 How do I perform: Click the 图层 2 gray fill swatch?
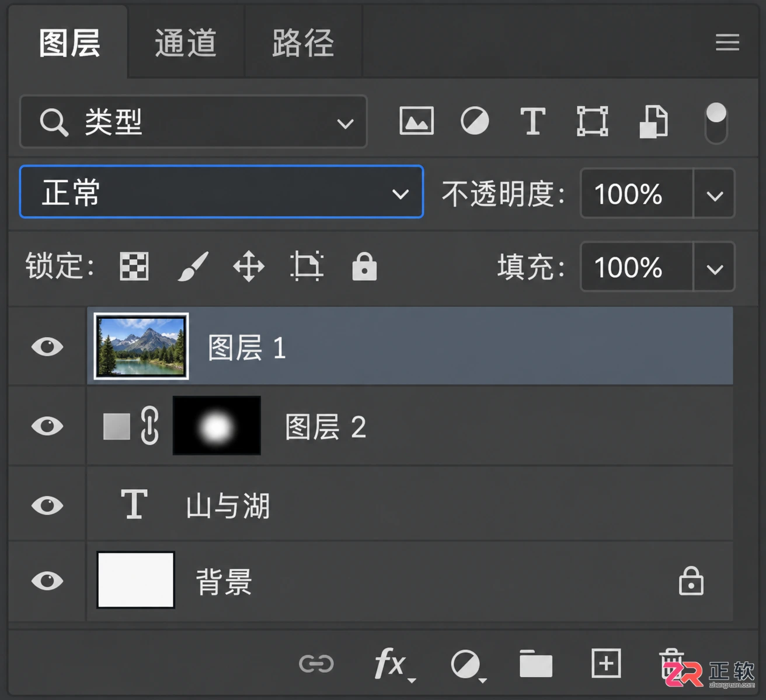point(117,426)
